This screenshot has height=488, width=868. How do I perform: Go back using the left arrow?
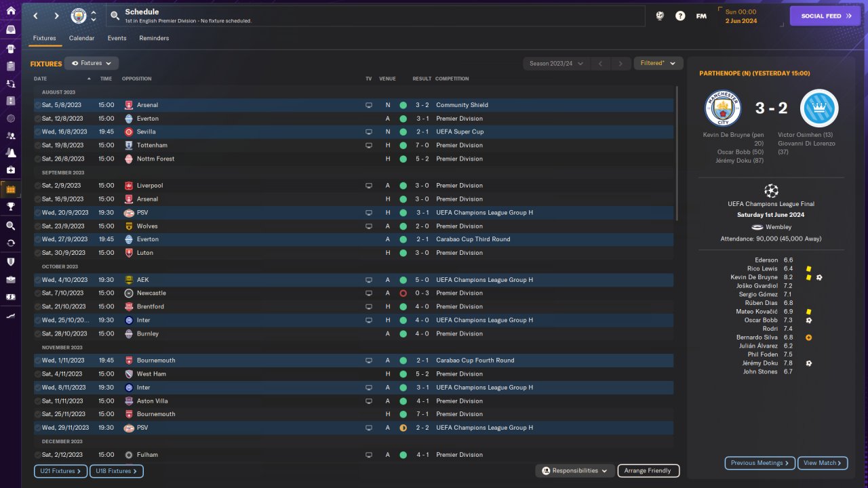tap(35, 16)
